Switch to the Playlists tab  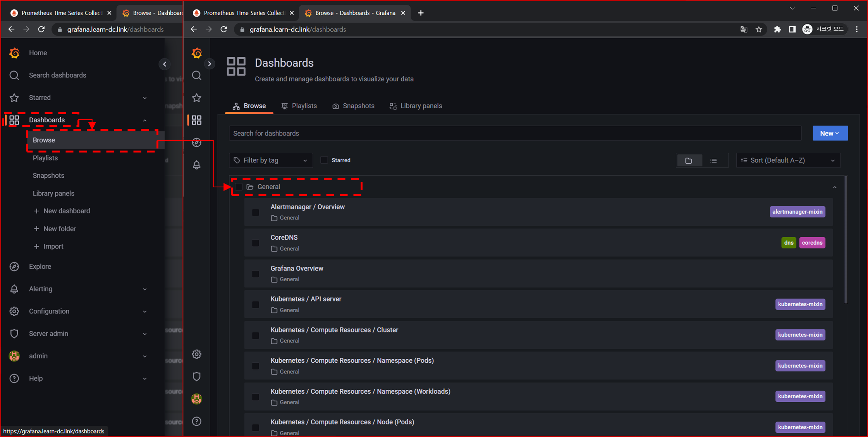tap(299, 106)
